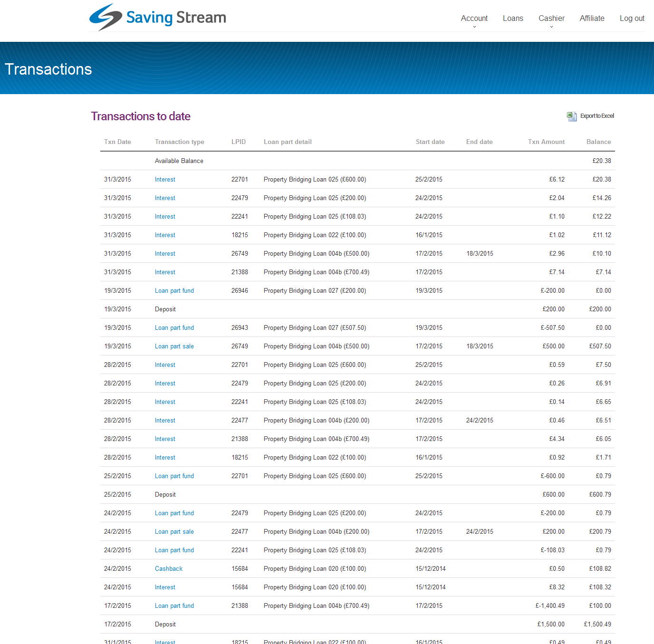The height and width of the screenshot is (644, 654).
Task: Click Property Bridging Loan 027 (£507.50) detail
Action: pyautogui.click(x=315, y=327)
